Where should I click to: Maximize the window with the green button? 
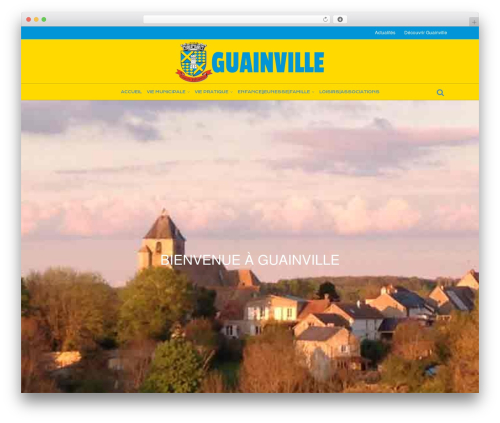(44, 20)
